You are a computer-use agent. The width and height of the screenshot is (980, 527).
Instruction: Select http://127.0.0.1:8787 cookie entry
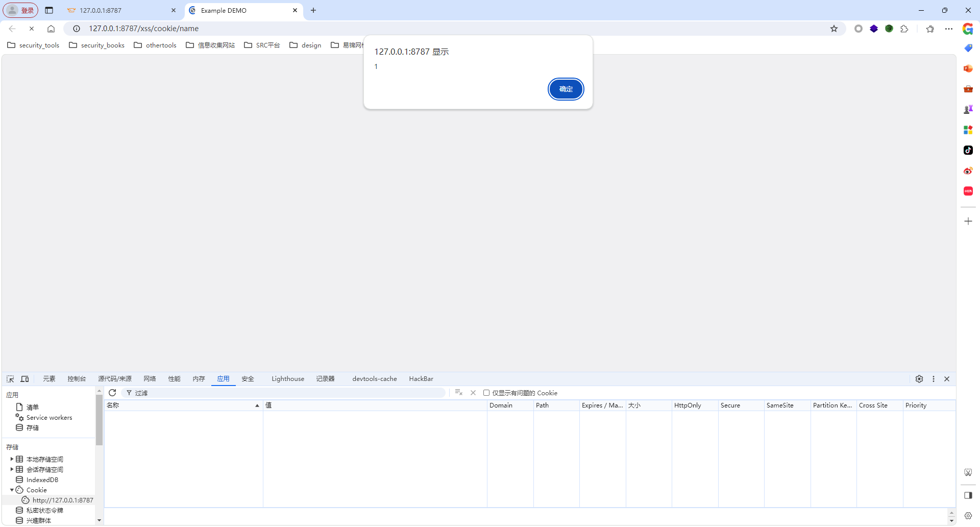coord(62,500)
